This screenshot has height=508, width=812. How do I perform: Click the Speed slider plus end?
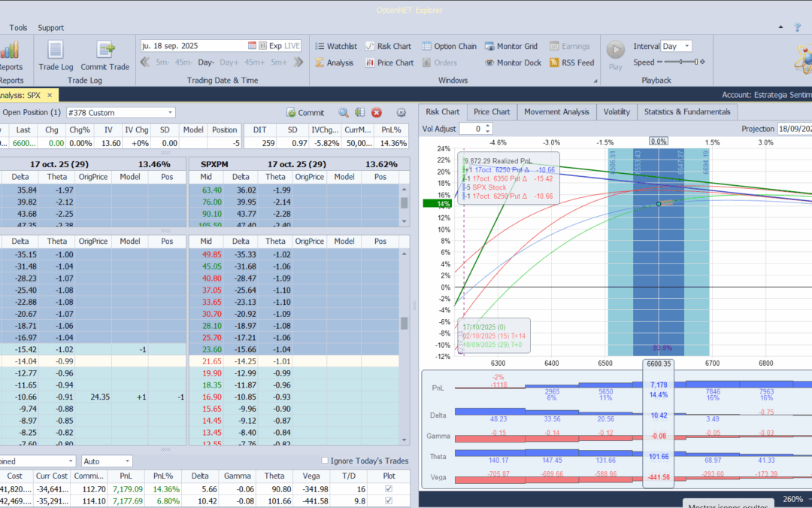tap(703, 62)
